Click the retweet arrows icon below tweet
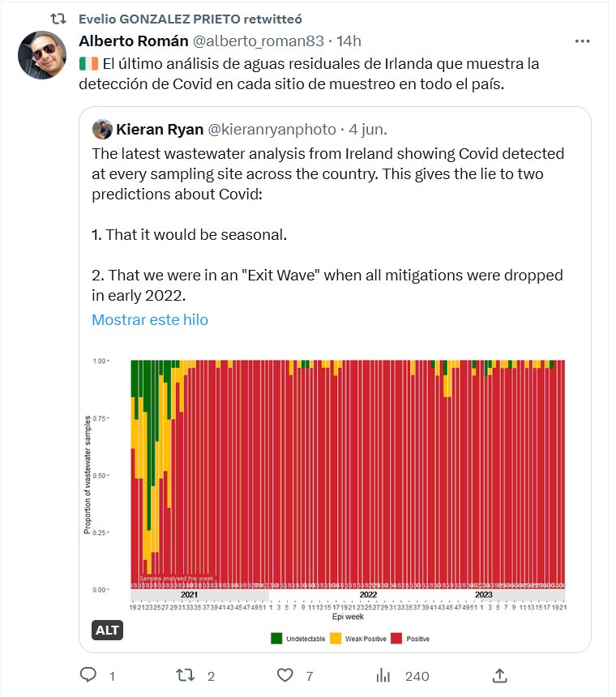 click(185, 675)
